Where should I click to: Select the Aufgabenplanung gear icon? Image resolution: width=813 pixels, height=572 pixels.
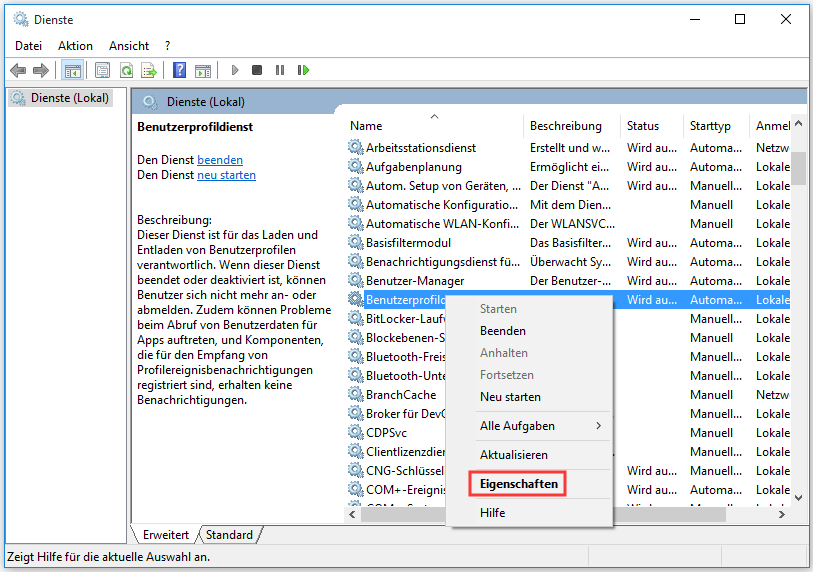coord(355,166)
